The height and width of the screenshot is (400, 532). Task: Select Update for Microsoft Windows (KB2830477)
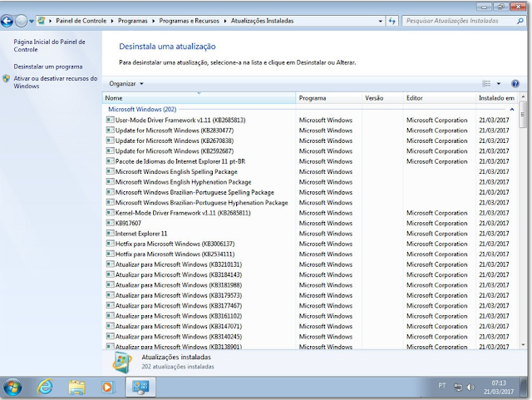point(310,131)
